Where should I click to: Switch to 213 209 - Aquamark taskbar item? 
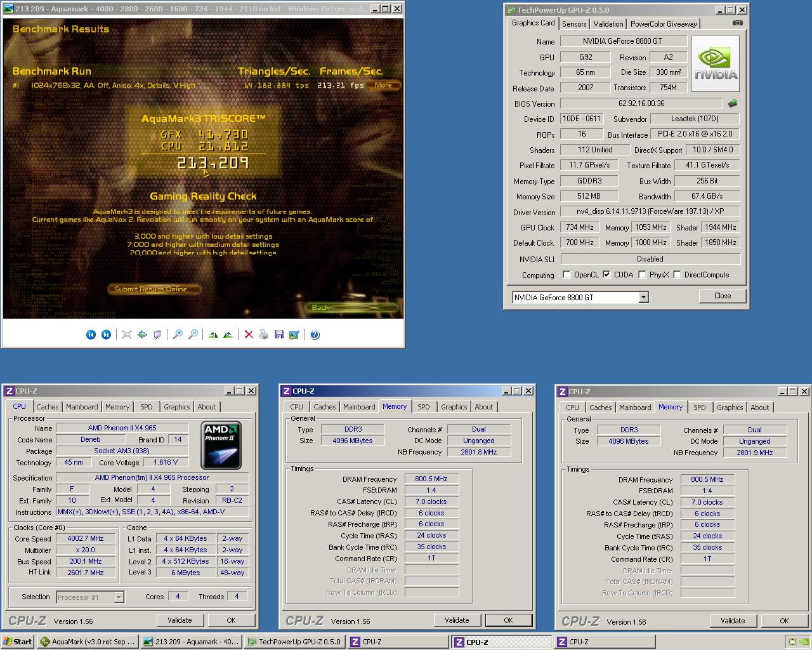click(191, 642)
